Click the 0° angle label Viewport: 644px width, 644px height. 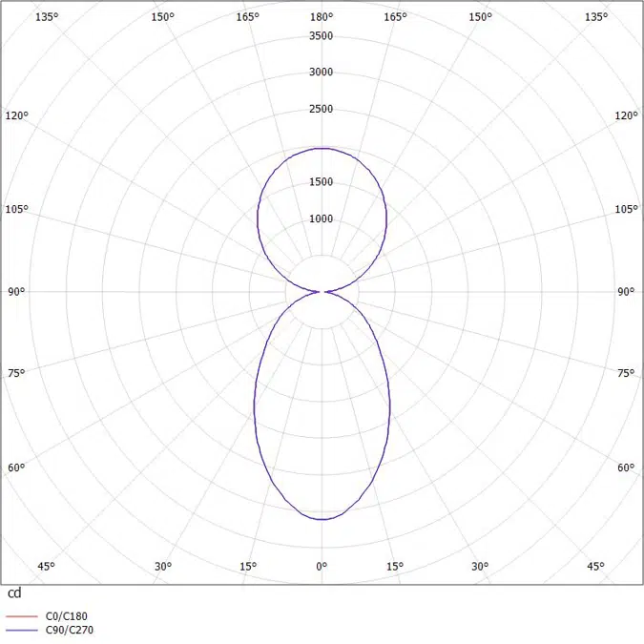click(x=322, y=567)
